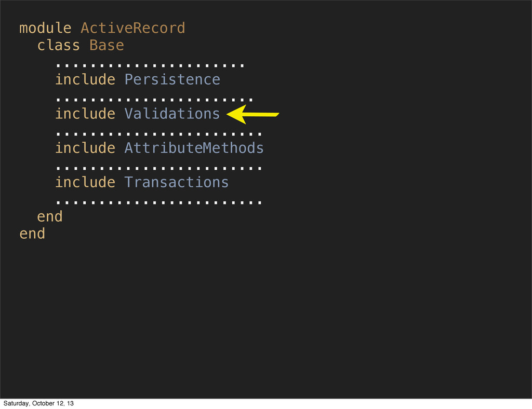This screenshot has width=532, height=409.
Task: Click the dotted line below include Transactions
Action: click(159, 202)
